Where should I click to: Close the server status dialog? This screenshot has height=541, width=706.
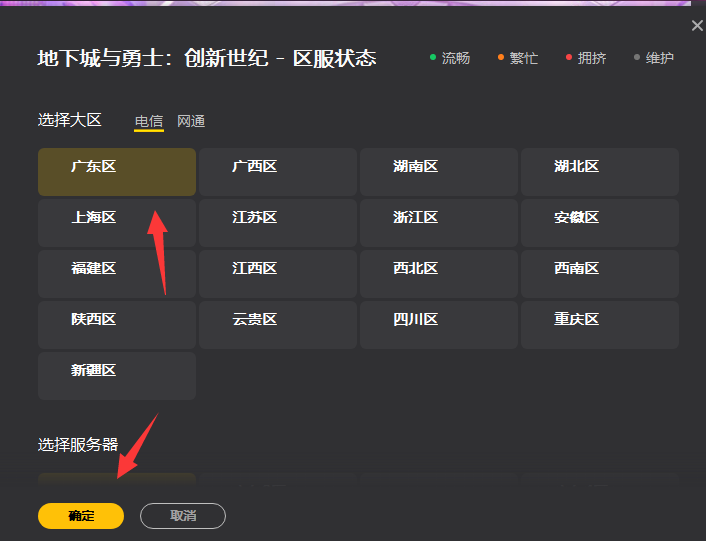697,26
